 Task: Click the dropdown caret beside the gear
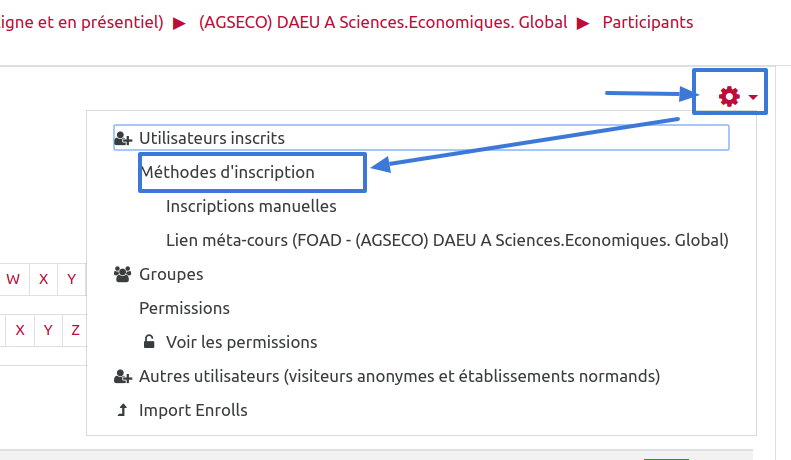point(753,98)
